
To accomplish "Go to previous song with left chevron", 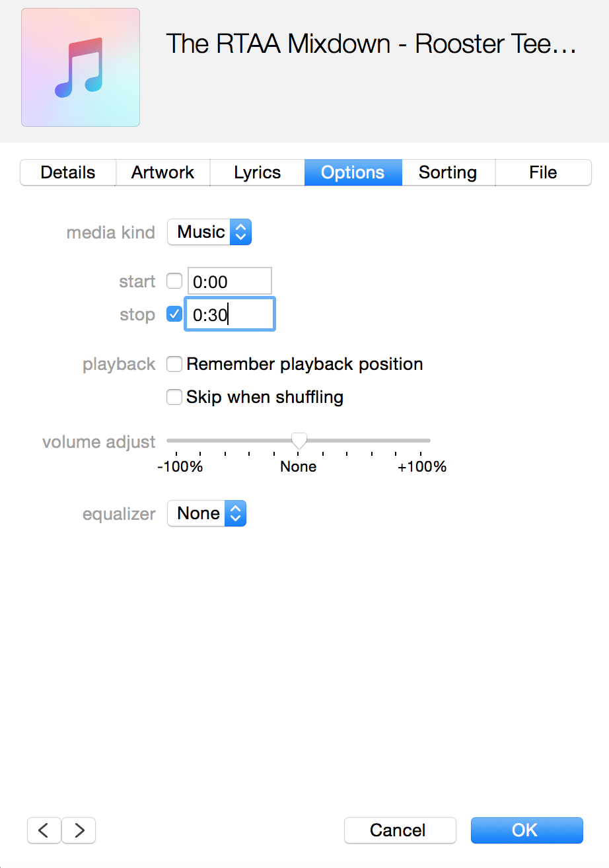I will coord(44,830).
